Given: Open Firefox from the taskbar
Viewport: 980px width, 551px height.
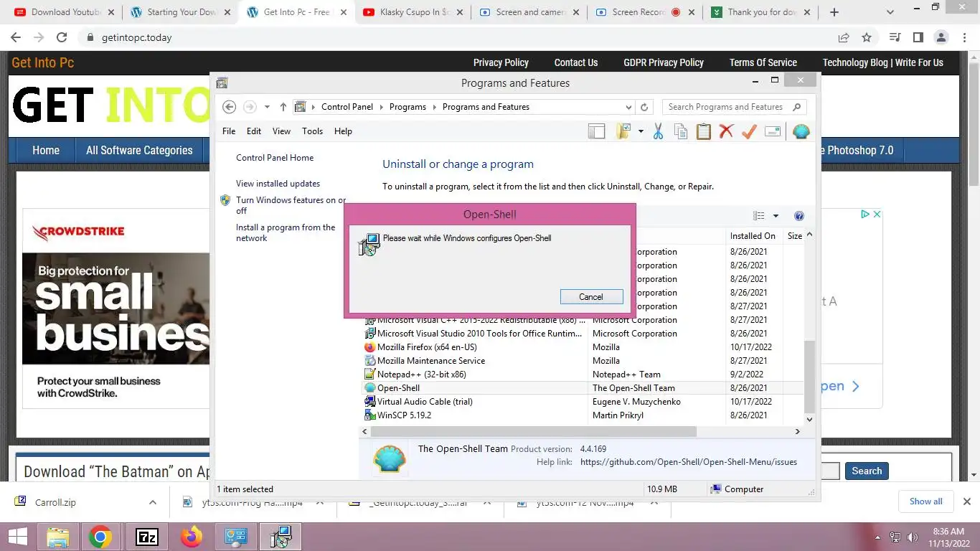Looking at the screenshot, I should pyautogui.click(x=192, y=537).
